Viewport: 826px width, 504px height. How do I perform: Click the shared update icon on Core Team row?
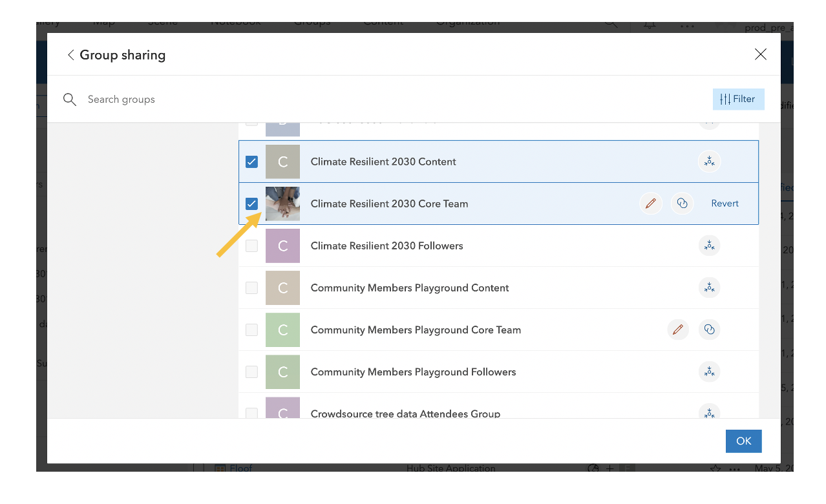click(682, 203)
